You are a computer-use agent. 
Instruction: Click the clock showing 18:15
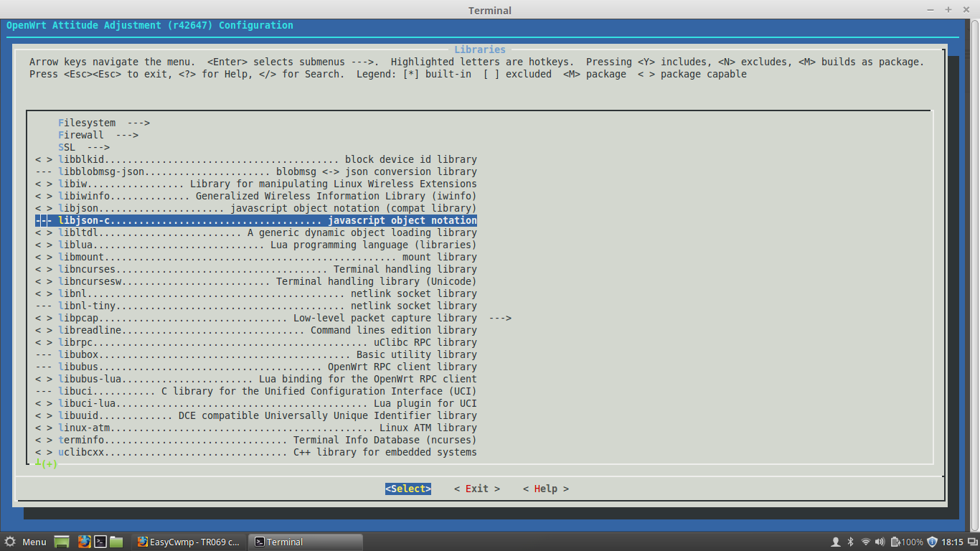952,542
